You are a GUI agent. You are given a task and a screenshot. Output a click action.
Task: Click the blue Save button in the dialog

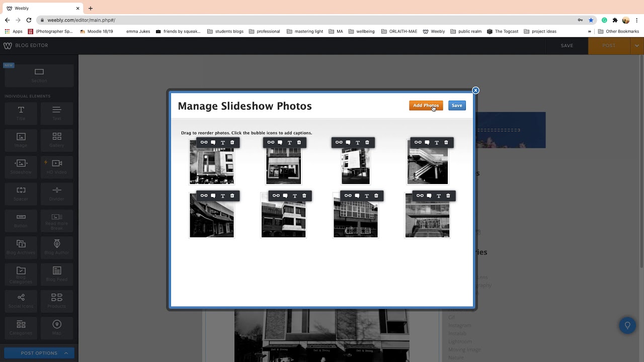[x=457, y=106]
